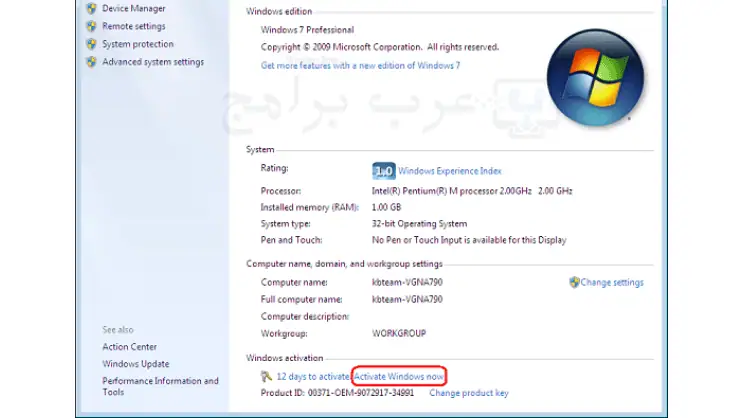Open System protection link
Screen dimensions: 743x418
(x=138, y=44)
